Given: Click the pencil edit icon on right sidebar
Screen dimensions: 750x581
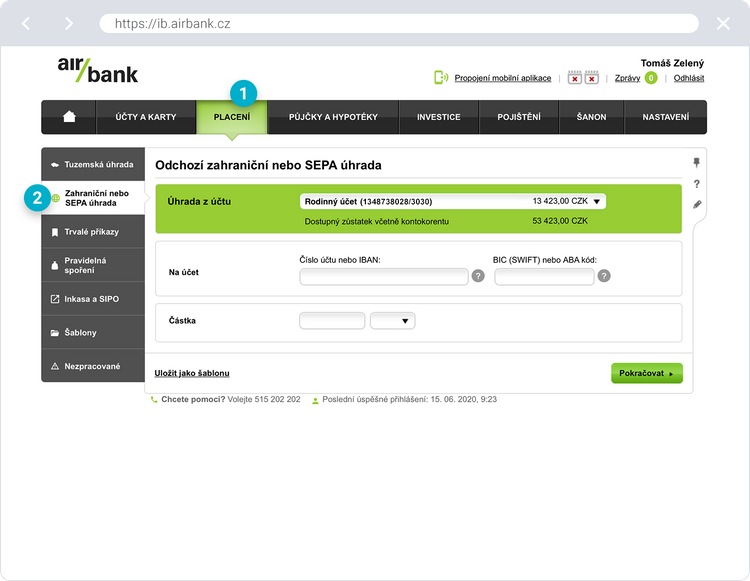Looking at the screenshot, I should (x=697, y=204).
